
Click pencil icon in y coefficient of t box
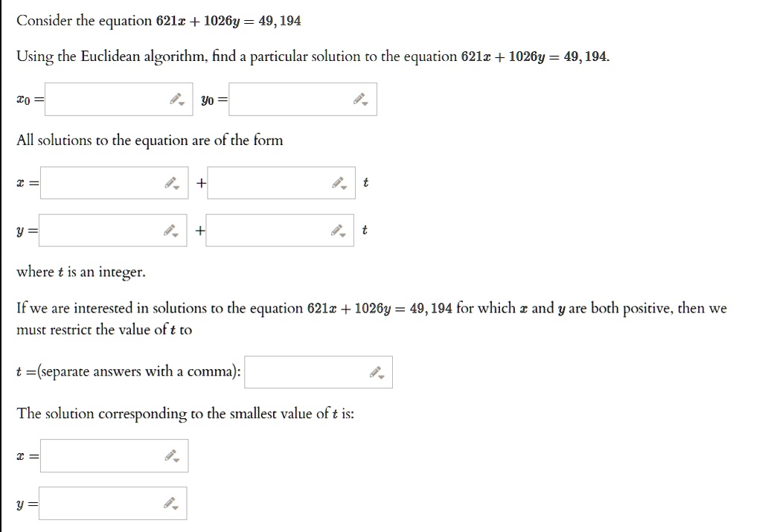pyautogui.click(x=339, y=231)
